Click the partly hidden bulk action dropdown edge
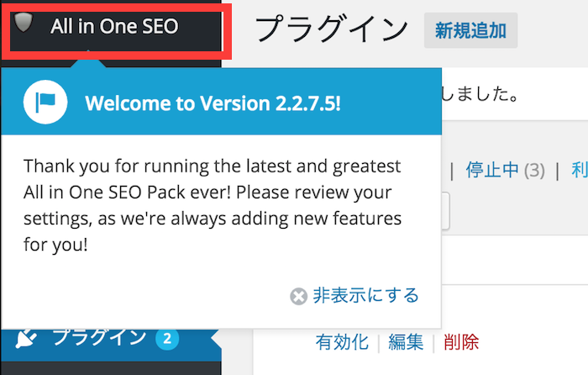588x375 pixels. 445,211
